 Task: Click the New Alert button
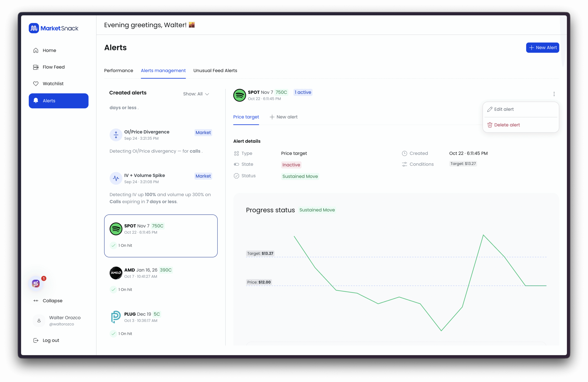(542, 48)
